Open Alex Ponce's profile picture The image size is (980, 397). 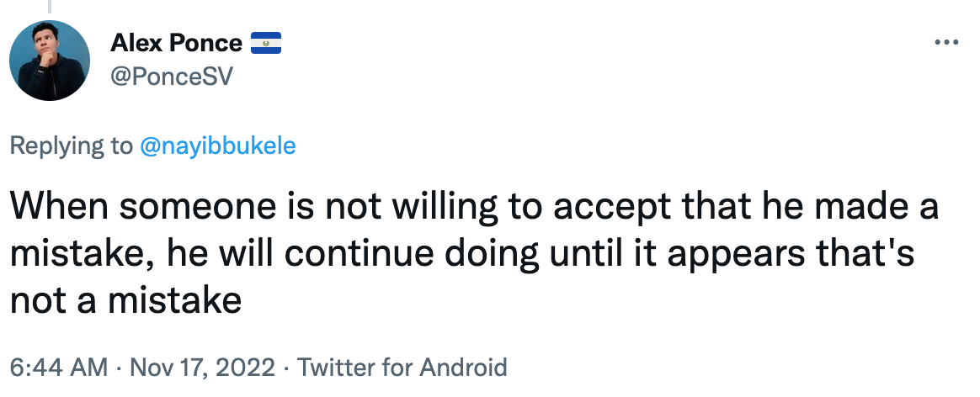pyautogui.click(x=50, y=61)
